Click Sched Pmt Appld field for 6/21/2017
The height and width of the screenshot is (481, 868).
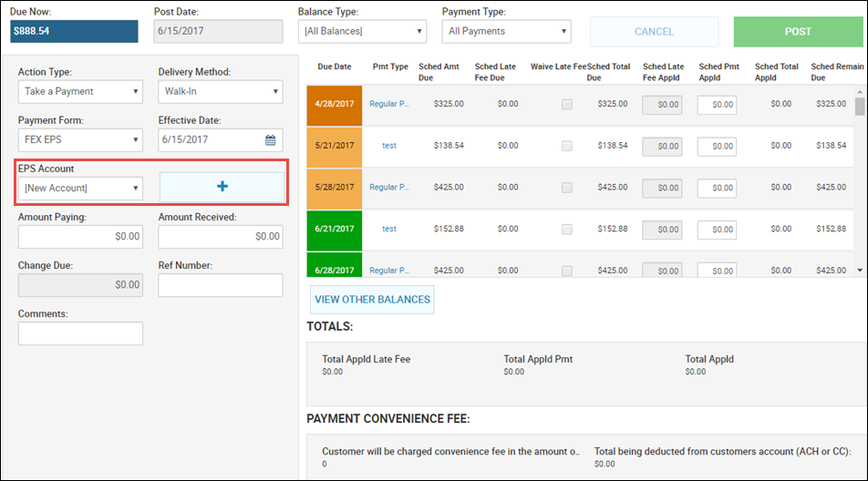(x=717, y=230)
